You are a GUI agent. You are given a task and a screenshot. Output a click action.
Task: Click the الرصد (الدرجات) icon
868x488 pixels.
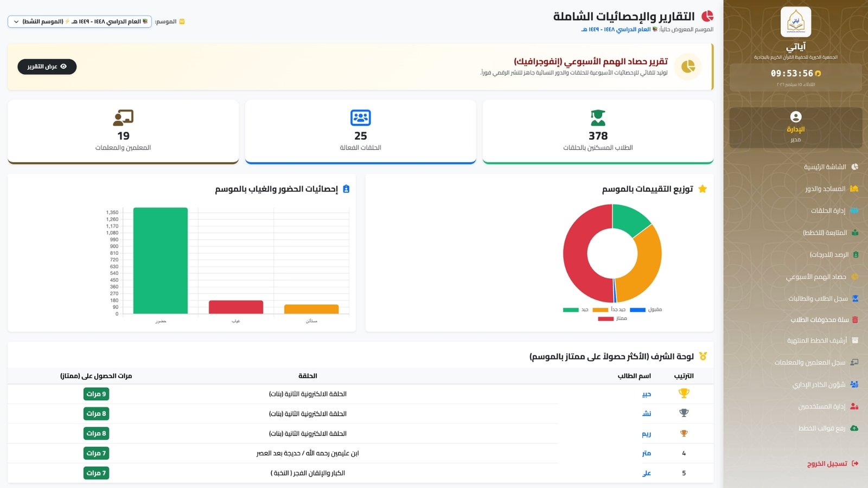pyautogui.click(x=856, y=254)
